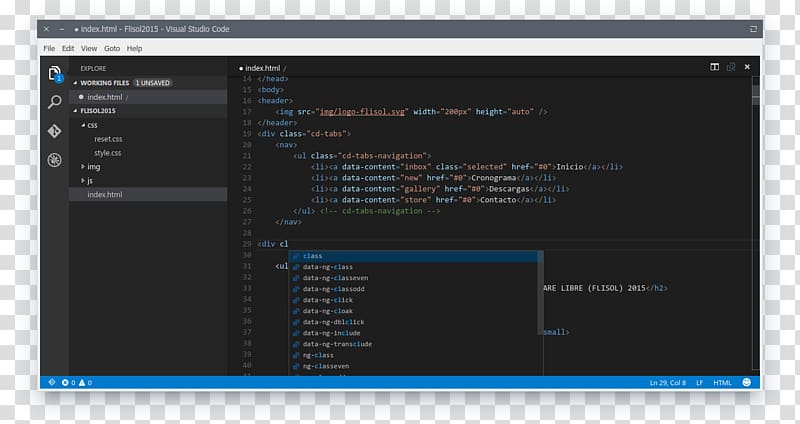Choose the "data-ng-classeven" suggestion
This screenshot has height=424, width=800.
(413, 278)
